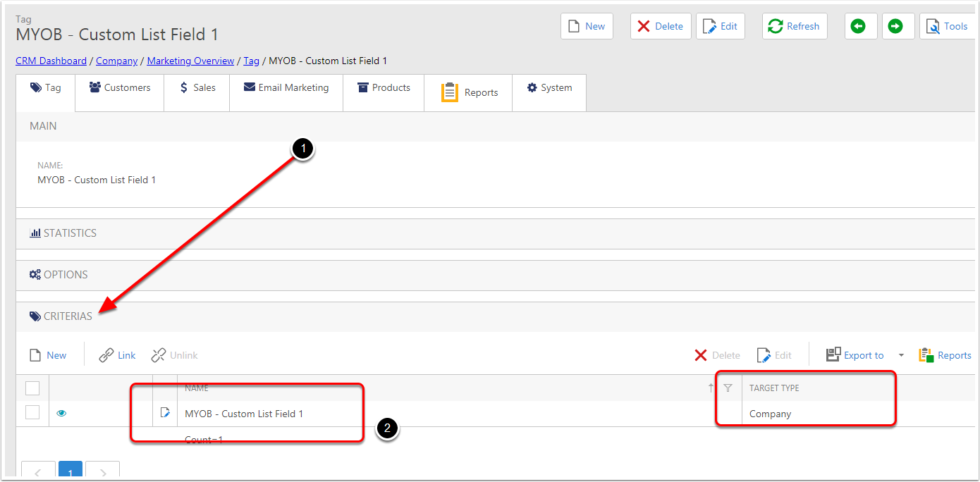Create New criteria in Criterias toolbar

click(x=48, y=355)
